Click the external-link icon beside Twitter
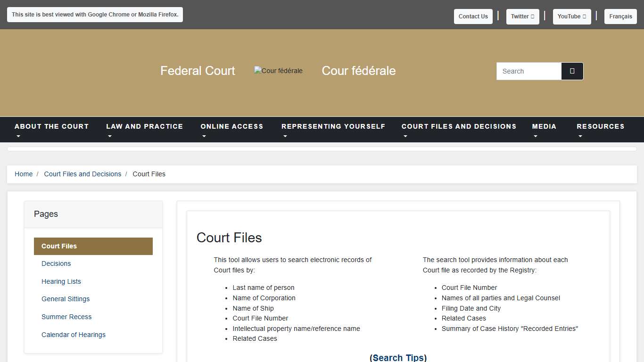This screenshot has width=644, height=362. pos(532,16)
